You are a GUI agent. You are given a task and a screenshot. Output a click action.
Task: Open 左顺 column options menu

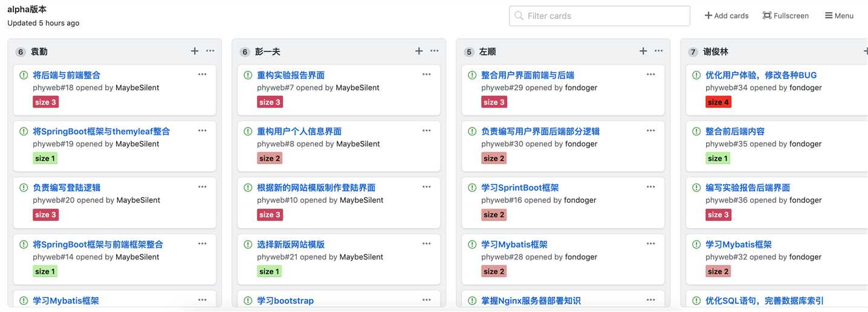658,51
